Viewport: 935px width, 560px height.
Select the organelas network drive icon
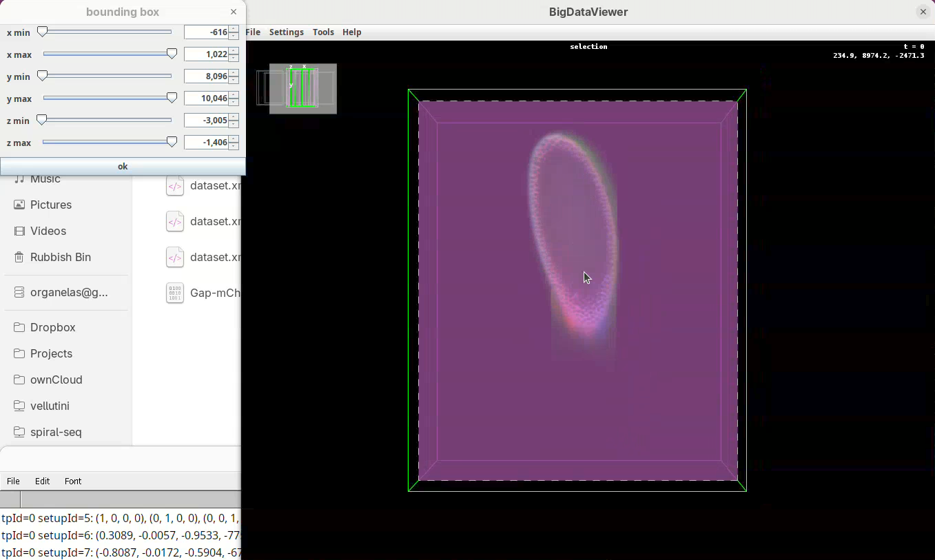pyautogui.click(x=19, y=292)
